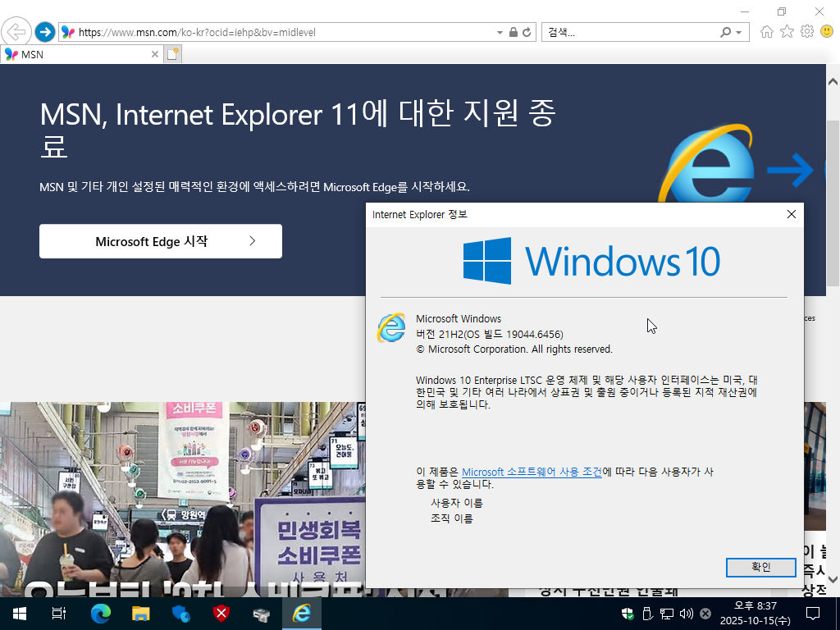Viewport: 840px width, 630px height.
Task: Open the address bar autocomplete dropdown arrow
Action: [x=500, y=33]
